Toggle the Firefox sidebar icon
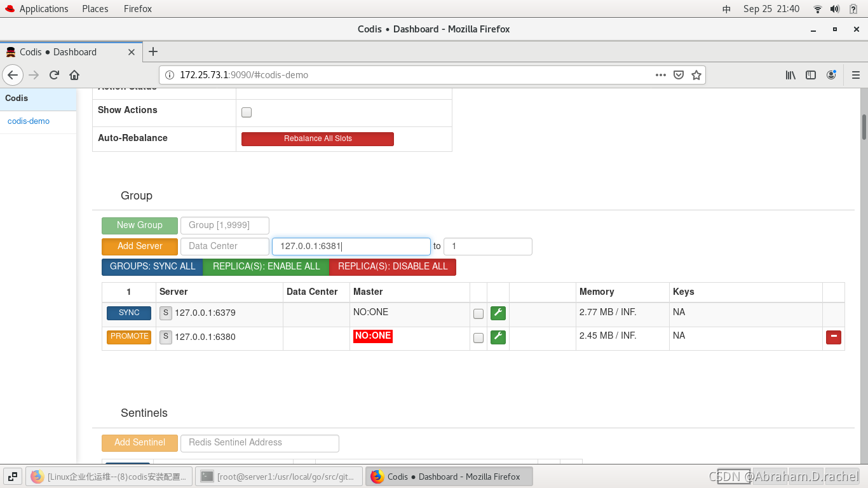This screenshot has height=488, width=868. (811, 75)
